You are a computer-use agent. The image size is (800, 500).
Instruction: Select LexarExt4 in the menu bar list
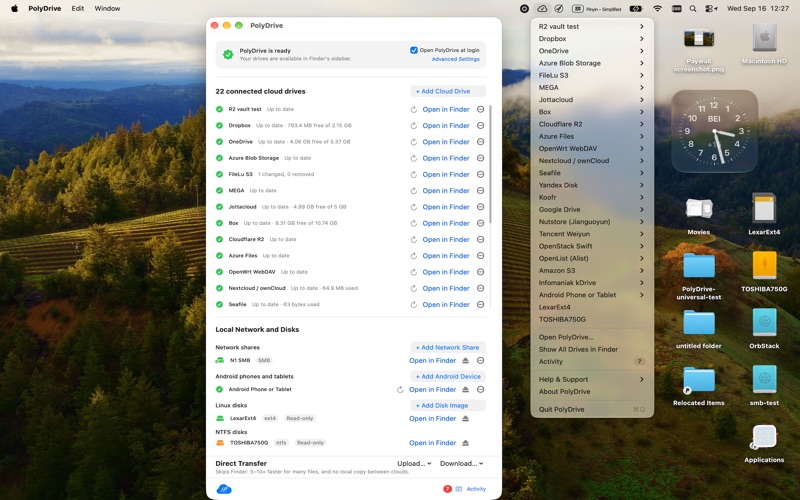(x=592, y=307)
